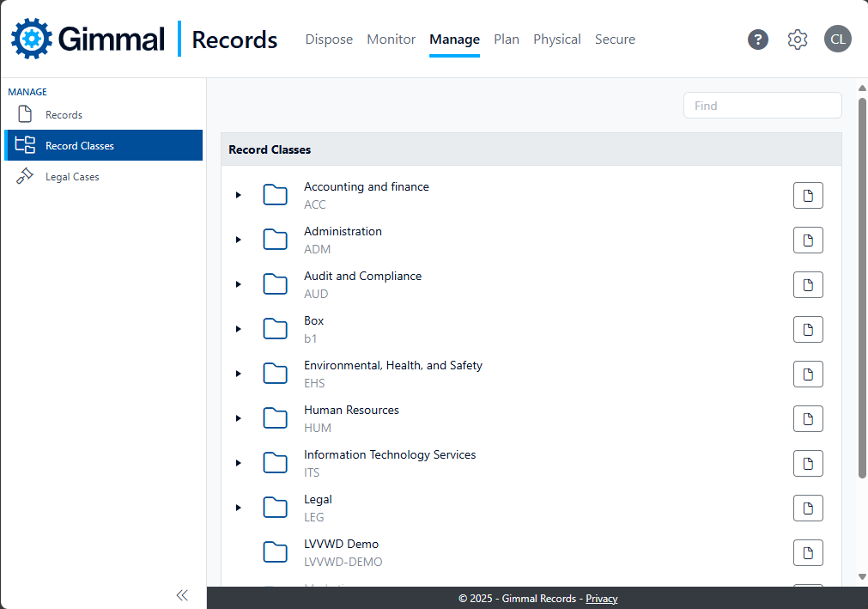The image size is (868, 609).
Task: Open the Secure tab
Action: tap(615, 40)
